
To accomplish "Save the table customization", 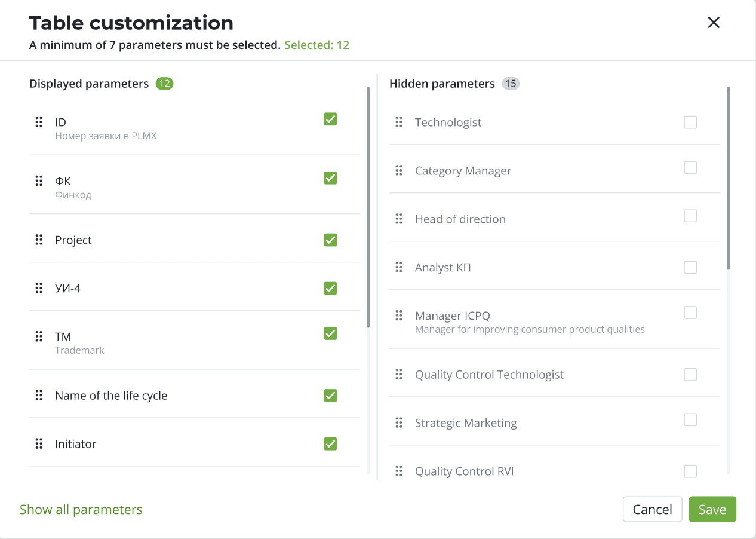I will click(x=712, y=510).
